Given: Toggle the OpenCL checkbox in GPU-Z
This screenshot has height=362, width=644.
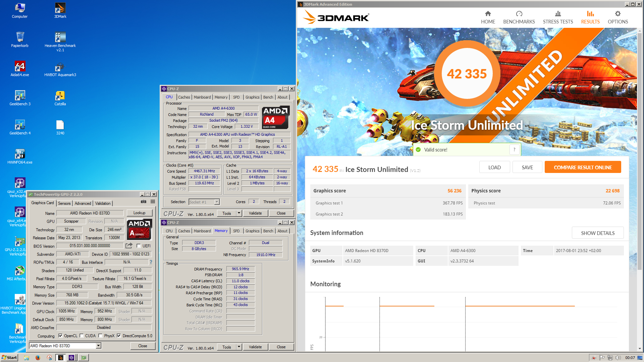Looking at the screenshot, I should (60, 336).
